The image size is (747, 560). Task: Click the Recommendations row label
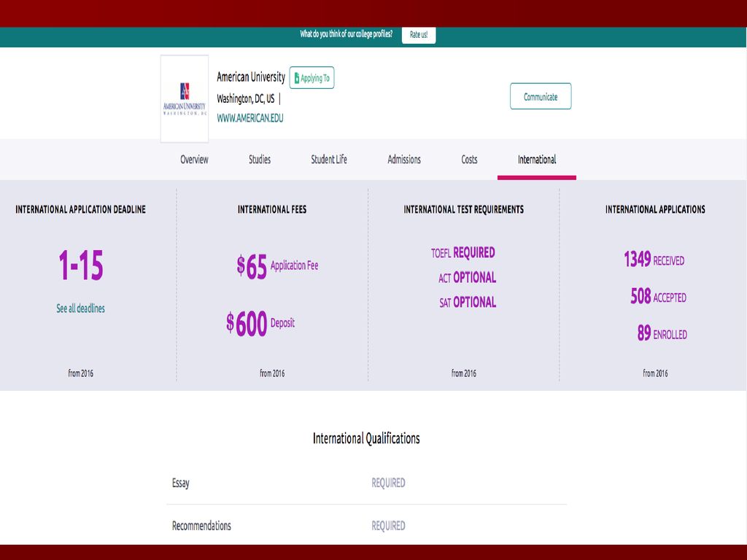click(x=201, y=526)
